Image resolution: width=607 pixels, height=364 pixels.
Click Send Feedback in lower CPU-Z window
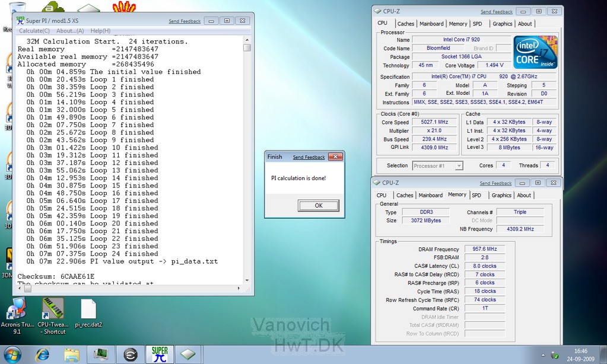click(x=496, y=183)
